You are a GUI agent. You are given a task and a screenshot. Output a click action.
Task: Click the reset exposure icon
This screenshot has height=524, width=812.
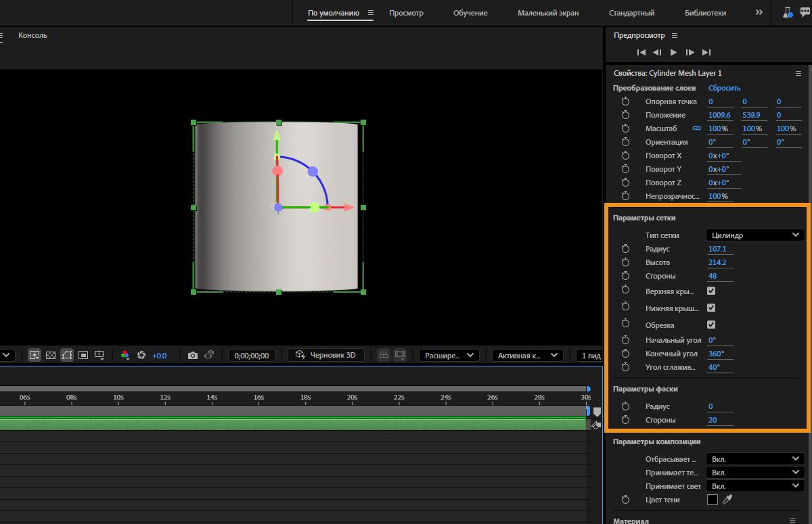coord(141,355)
